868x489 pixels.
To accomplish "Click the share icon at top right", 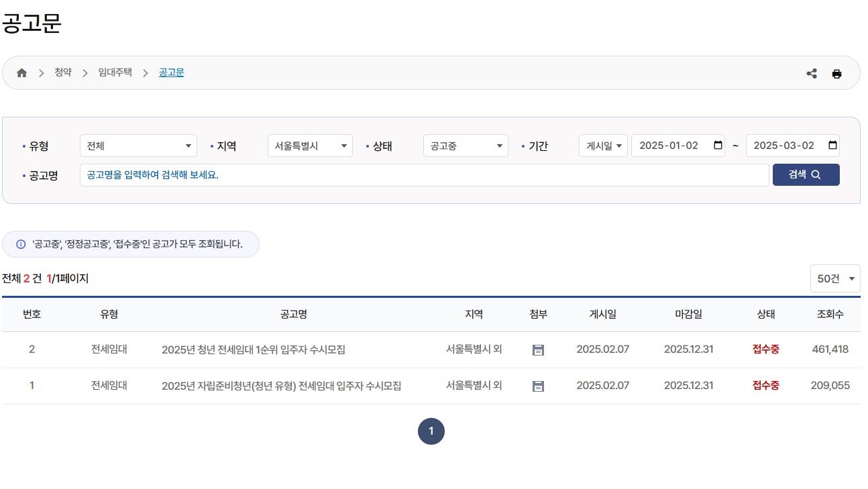I will (x=812, y=74).
